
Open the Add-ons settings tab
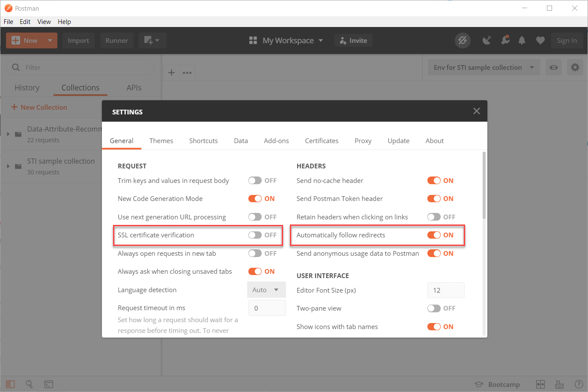point(276,141)
